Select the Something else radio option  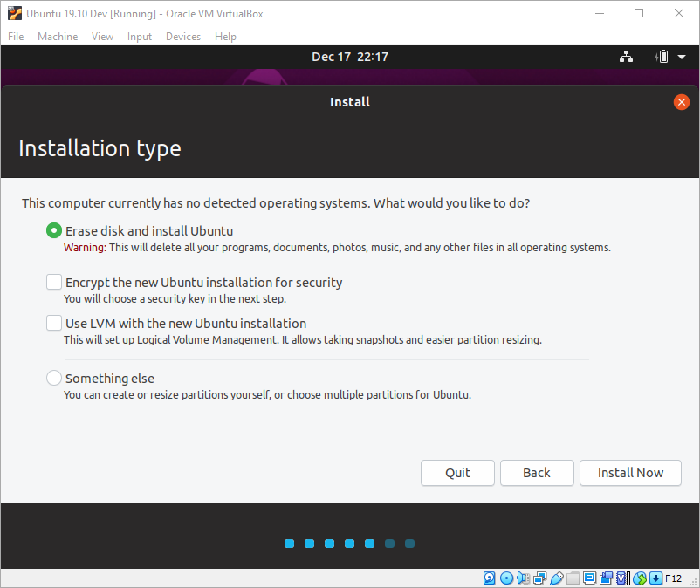pyautogui.click(x=54, y=378)
